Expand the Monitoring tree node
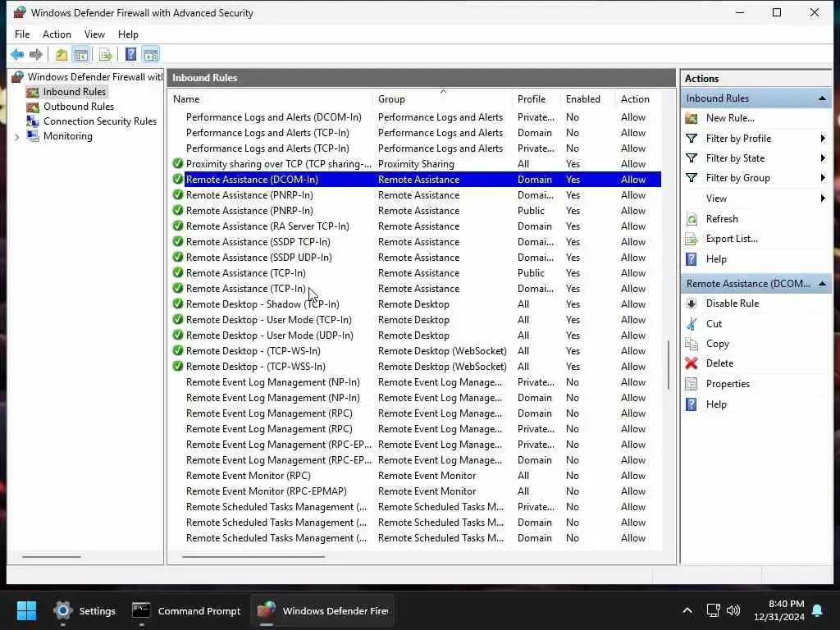Viewport: 840px width, 630px height. click(16, 137)
